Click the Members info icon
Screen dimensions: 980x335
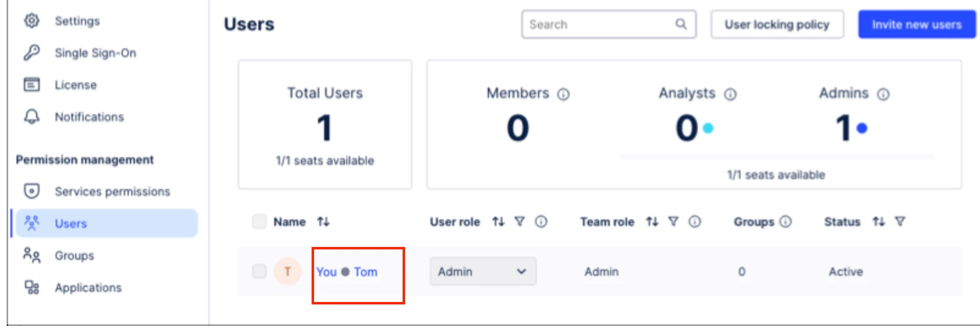tap(563, 94)
